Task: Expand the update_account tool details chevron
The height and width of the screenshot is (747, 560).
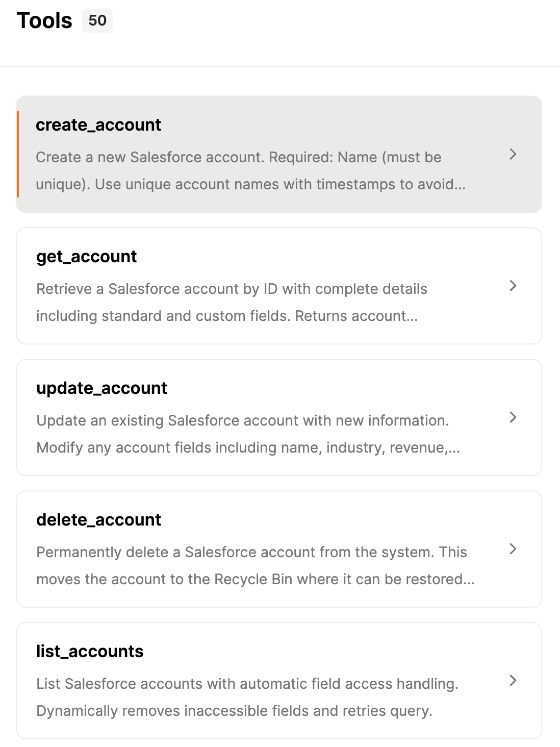Action: (513, 417)
